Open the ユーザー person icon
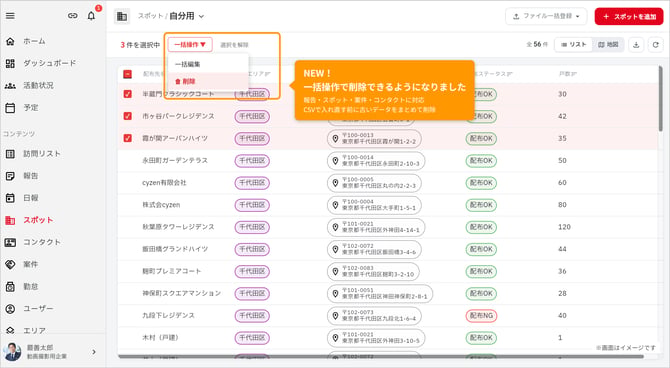The width and height of the screenshot is (670, 368). (x=10, y=309)
